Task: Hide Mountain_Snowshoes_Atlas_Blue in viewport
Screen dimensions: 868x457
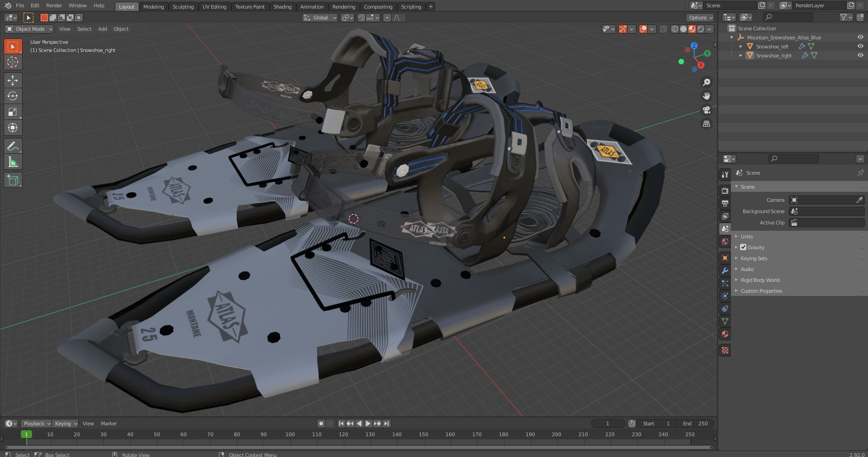Action: [860, 37]
